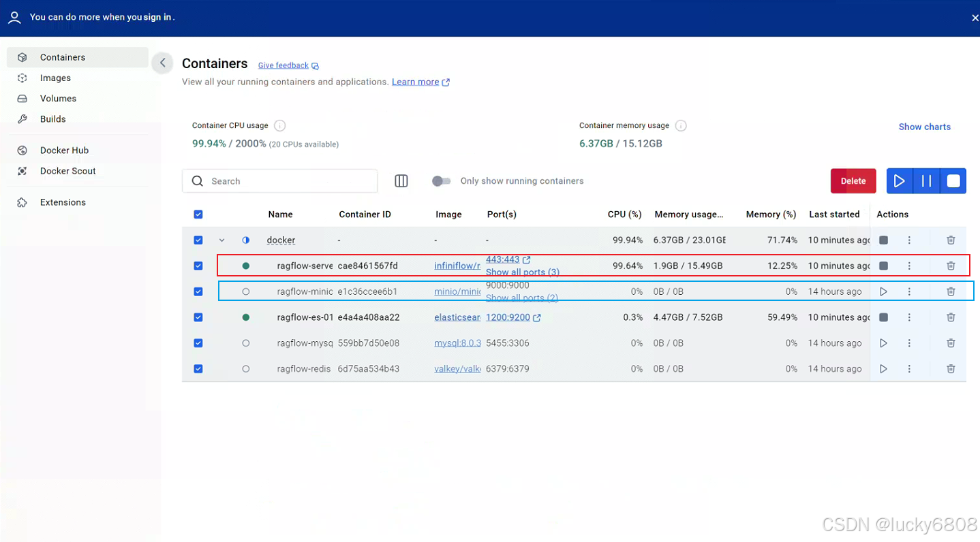The height and width of the screenshot is (542, 980).
Task: Click Show charts
Action: coord(924,127)
